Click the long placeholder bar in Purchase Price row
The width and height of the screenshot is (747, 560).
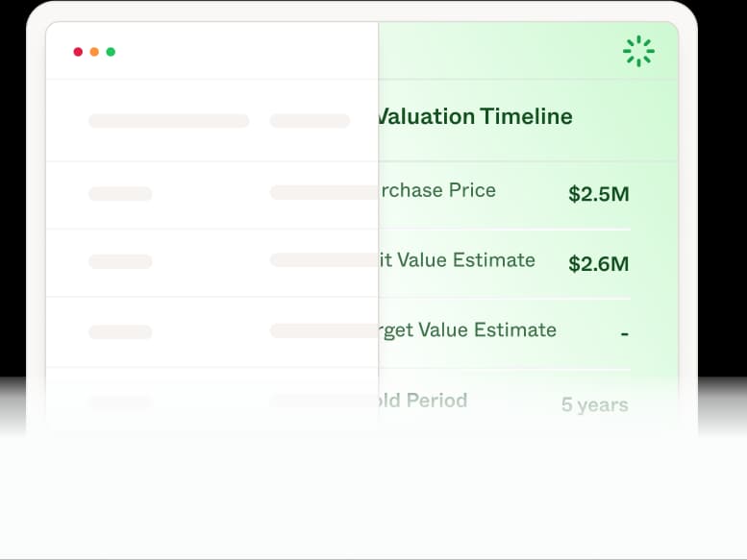(323, 192)
